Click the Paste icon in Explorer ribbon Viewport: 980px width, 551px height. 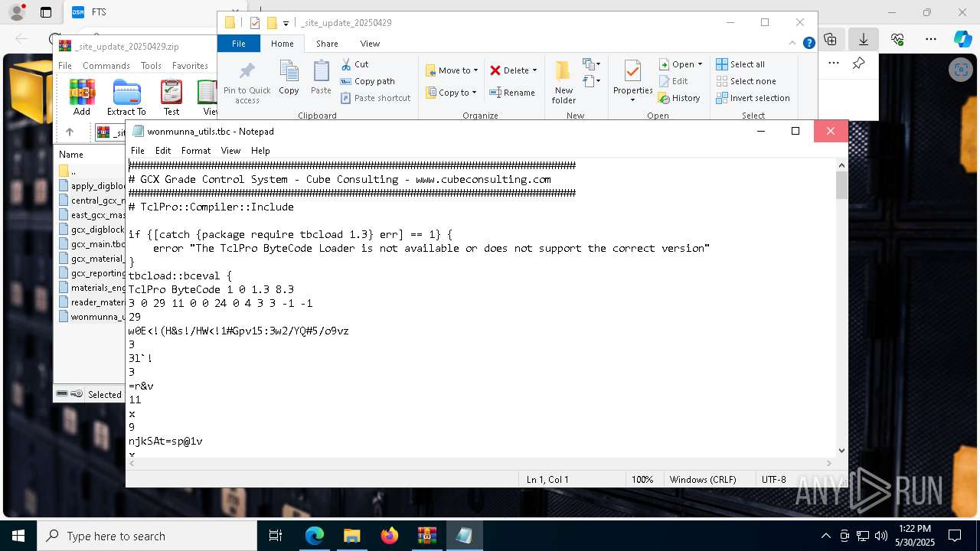[321, 77]
